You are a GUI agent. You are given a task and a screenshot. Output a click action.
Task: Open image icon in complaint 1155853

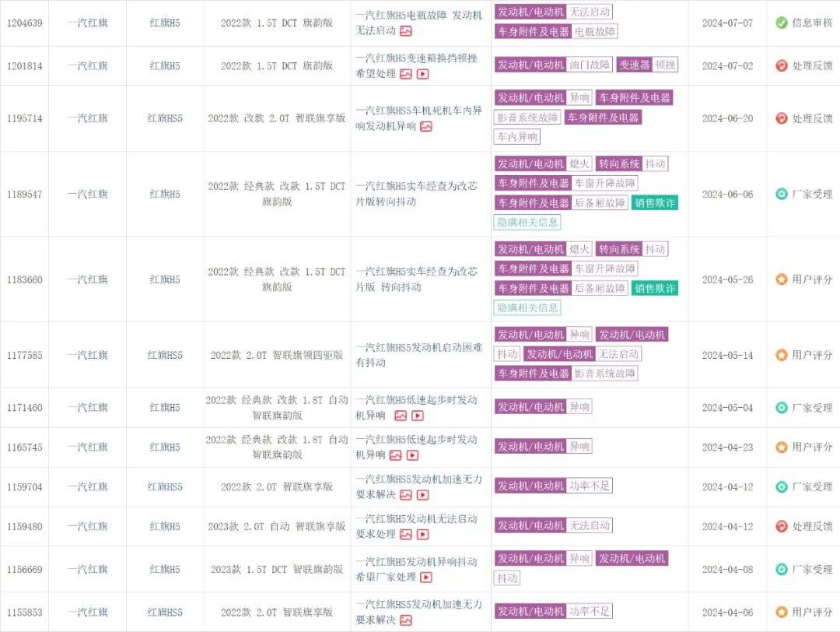tap(406, 620)
